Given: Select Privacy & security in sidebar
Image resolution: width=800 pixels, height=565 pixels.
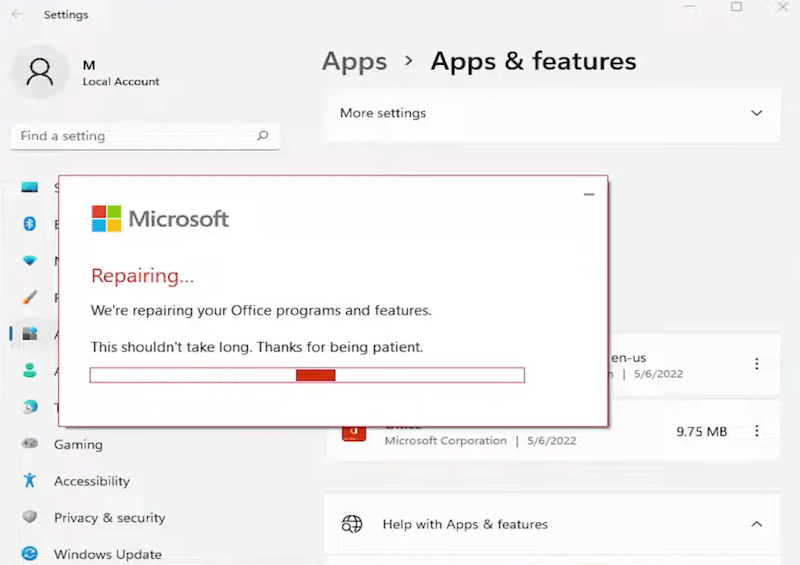Looking at the screenshot, I should [110, 518].
